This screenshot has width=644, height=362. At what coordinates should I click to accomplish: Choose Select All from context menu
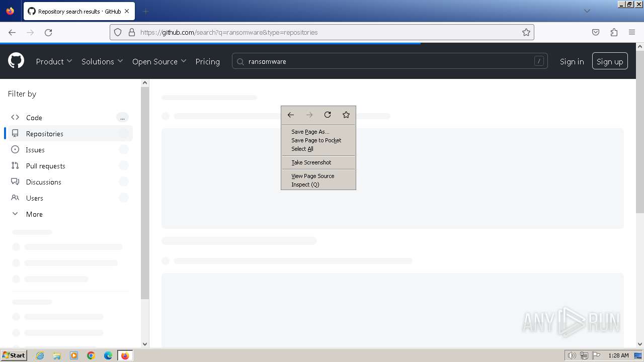(x=318, y=149)
